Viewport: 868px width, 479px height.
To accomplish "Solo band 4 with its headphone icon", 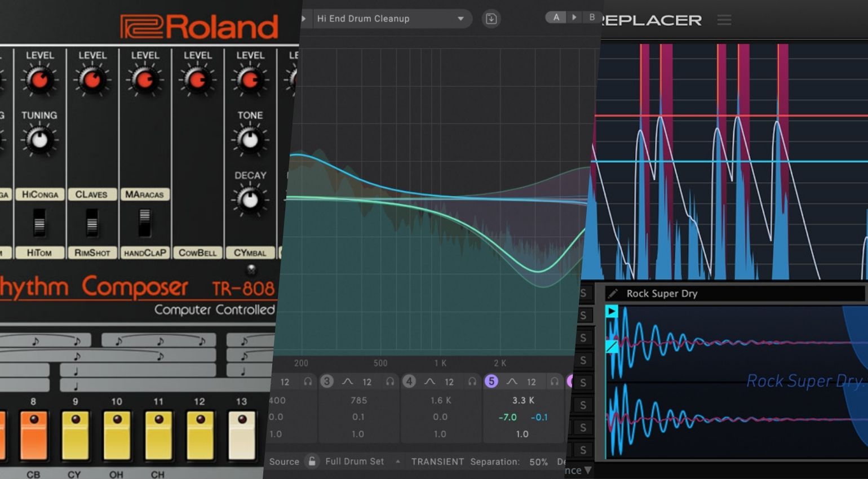I will click(x=472, y=382).
